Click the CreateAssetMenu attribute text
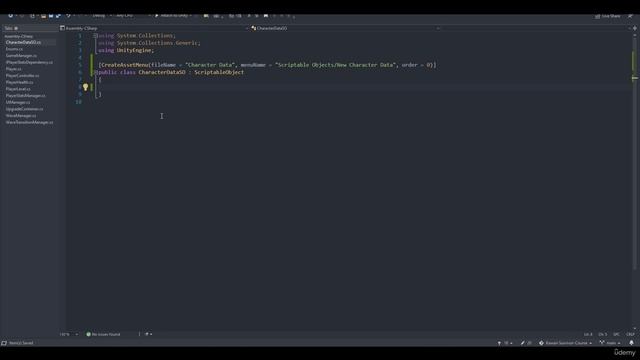Viewport: 640px width, 360px height. pyautogui.click(x=125, y=65)
